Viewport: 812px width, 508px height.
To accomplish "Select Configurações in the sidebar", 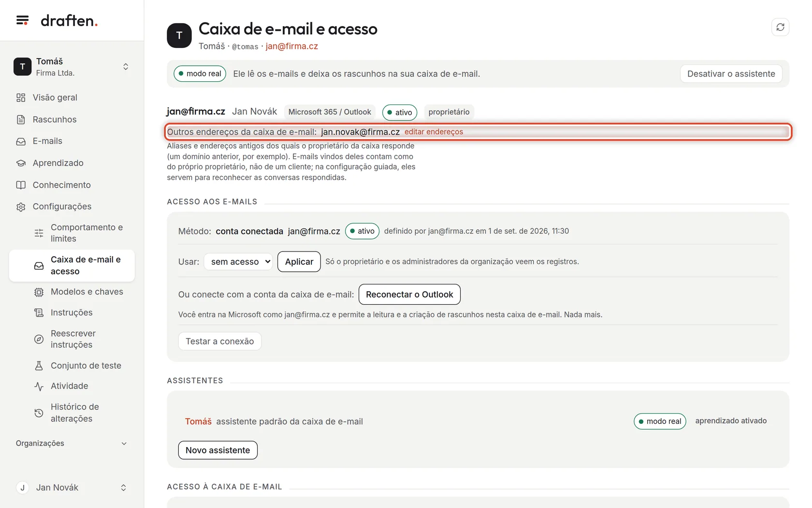I will 62,207.
